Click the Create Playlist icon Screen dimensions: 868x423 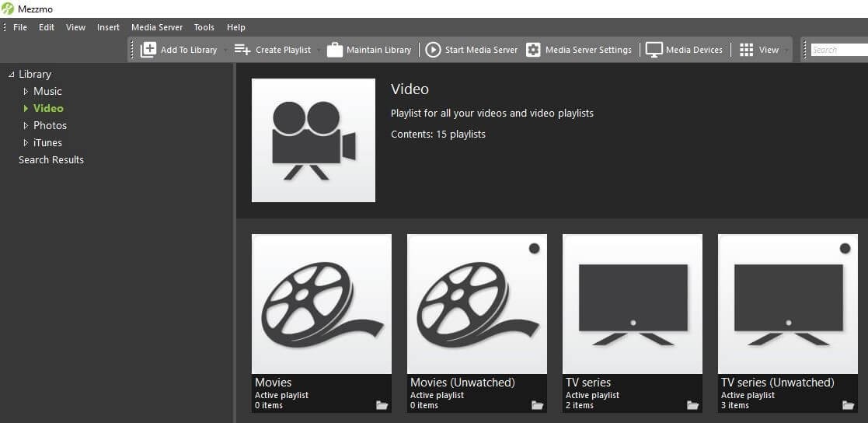click(242, 50)
